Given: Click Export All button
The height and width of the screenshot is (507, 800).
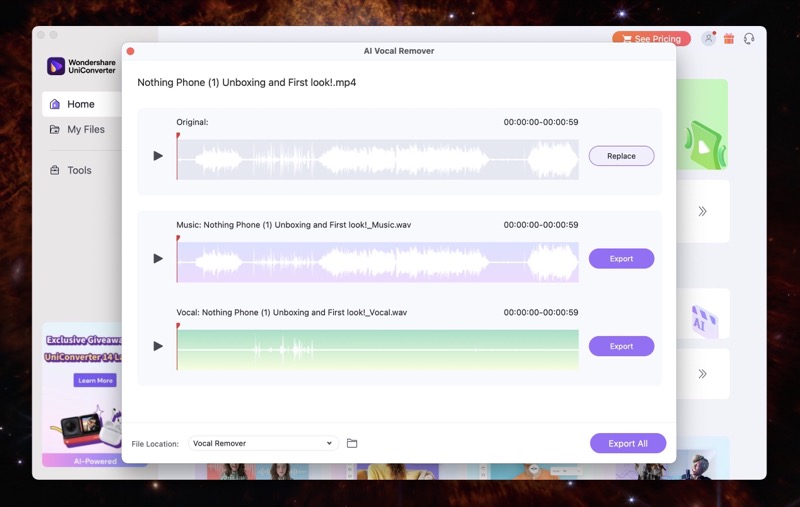Looking at the screenshot, I should tap(628, 443).
